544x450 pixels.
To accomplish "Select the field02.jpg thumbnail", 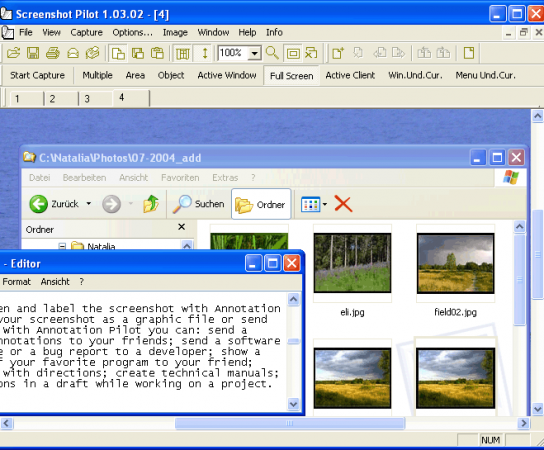I will [456, 263].
